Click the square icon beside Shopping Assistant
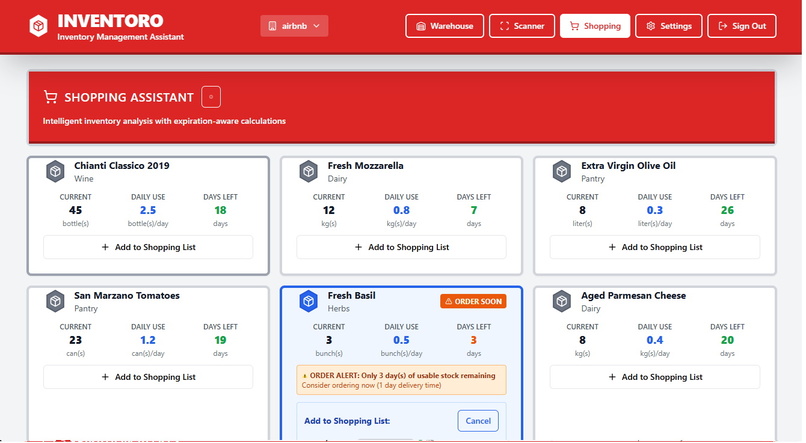This screenshot has height=443, width=806. pyautogui.click(x=211, y=97)
